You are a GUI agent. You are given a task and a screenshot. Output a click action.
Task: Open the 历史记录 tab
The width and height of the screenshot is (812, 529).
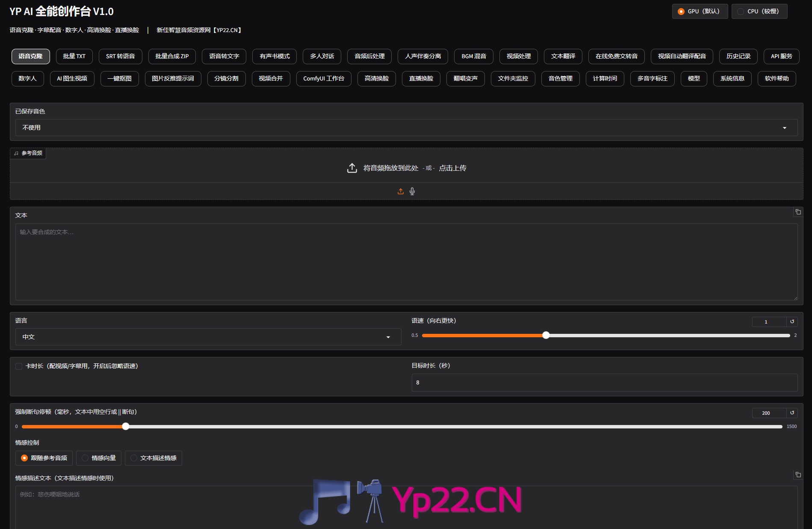[738, 56]
